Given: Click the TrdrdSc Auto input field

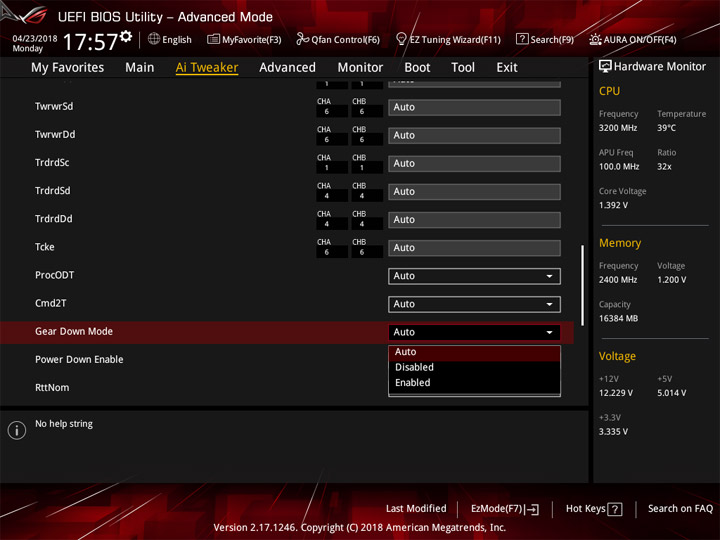Looking at the screenshot, I should [x=474, y=163].
